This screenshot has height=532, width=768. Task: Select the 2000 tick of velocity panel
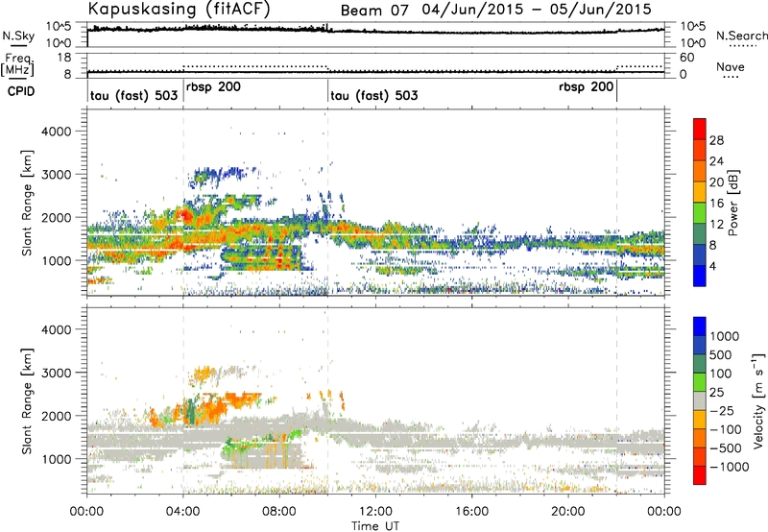56,416
